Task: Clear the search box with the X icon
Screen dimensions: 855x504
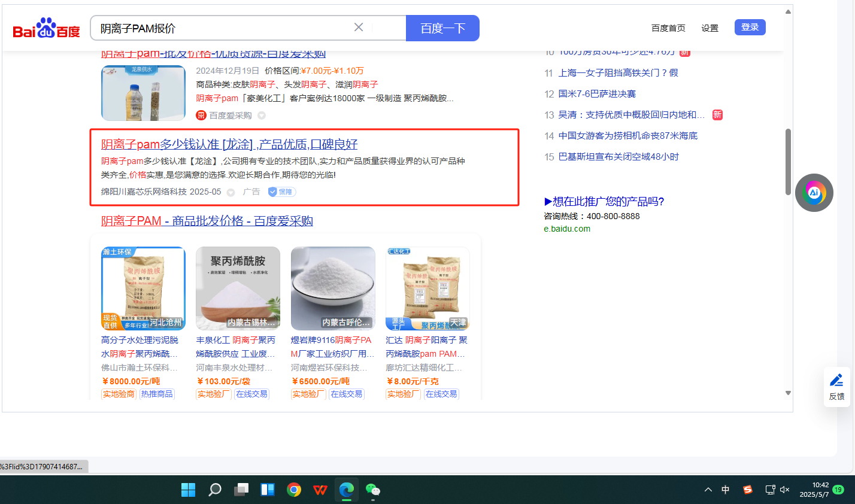Action: pos(359,28)
